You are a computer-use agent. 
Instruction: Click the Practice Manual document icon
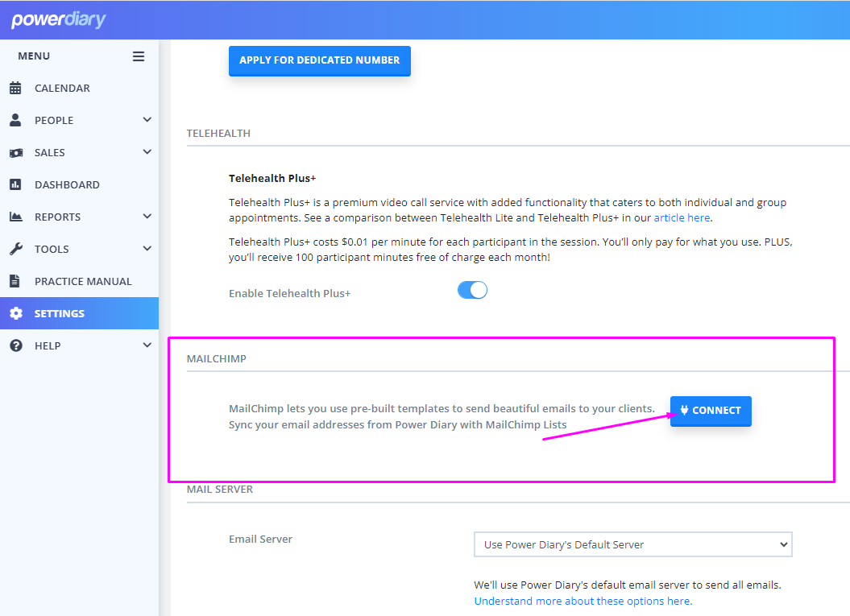15,281
